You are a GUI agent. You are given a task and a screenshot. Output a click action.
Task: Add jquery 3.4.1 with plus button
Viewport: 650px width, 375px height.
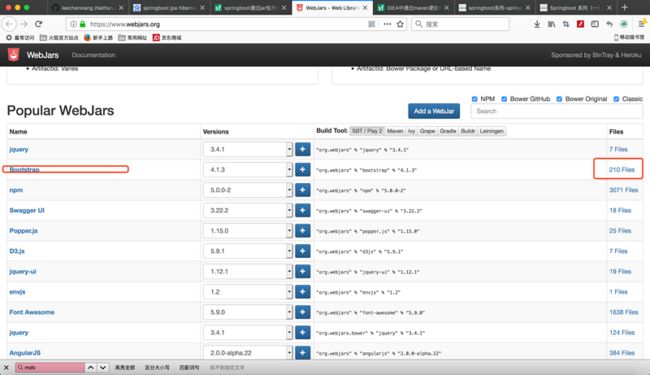click(303, 149)
